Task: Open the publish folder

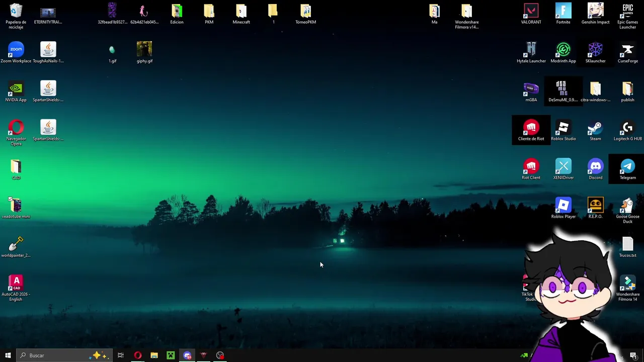Action: point(627,92)
